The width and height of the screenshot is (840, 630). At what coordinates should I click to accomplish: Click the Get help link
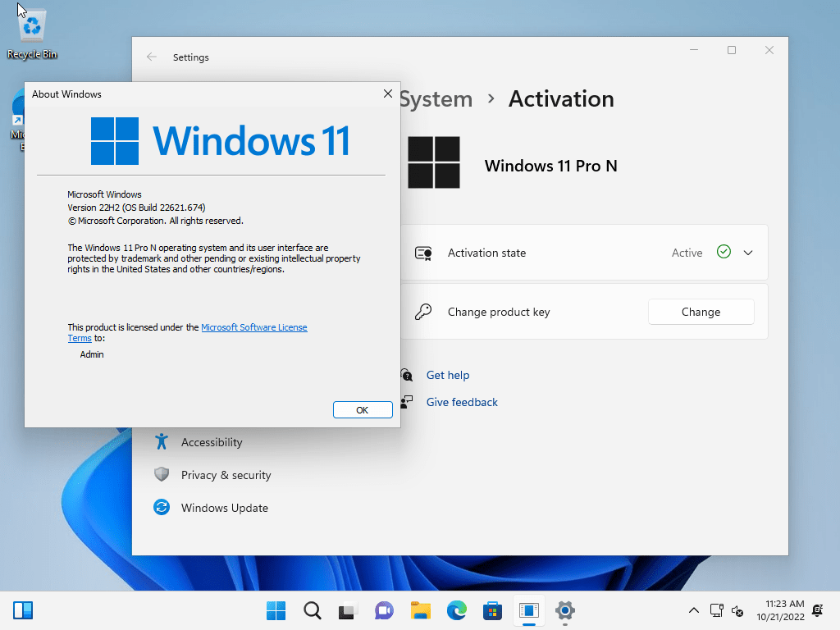[448, 375]
